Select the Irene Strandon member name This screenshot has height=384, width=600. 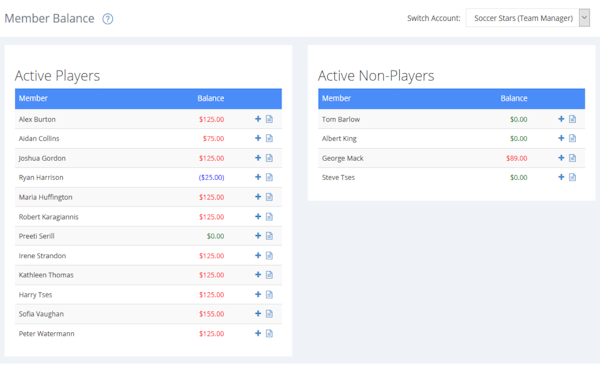point(42,256)
